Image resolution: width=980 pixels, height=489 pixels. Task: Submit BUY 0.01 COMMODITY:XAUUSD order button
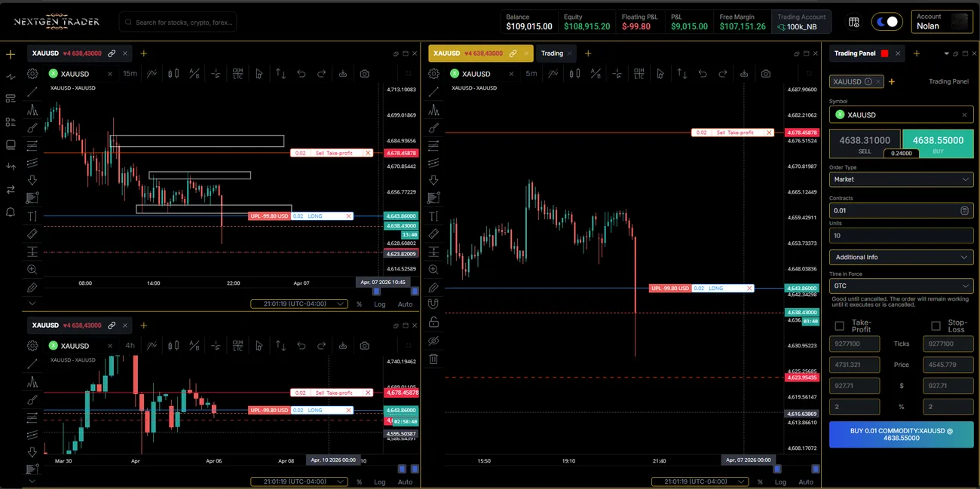tap(901, 434)
